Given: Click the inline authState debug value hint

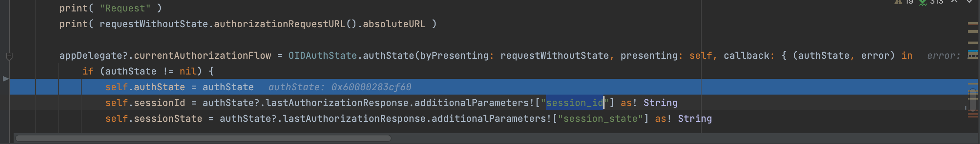Looking at the screenshot, I should [339, 87].
